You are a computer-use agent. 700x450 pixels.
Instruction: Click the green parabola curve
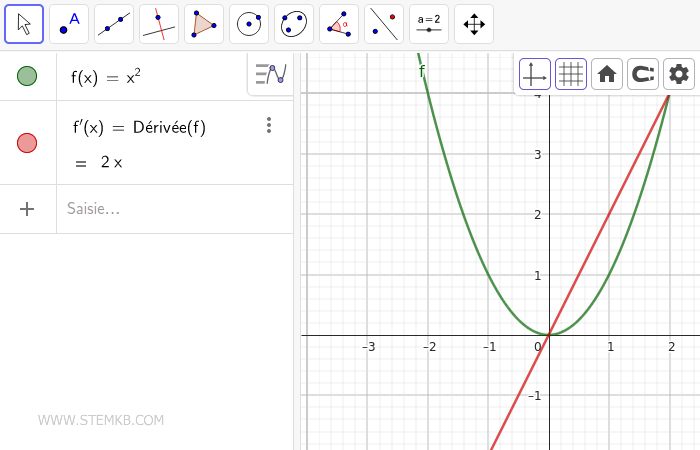[x=464, y=213]
